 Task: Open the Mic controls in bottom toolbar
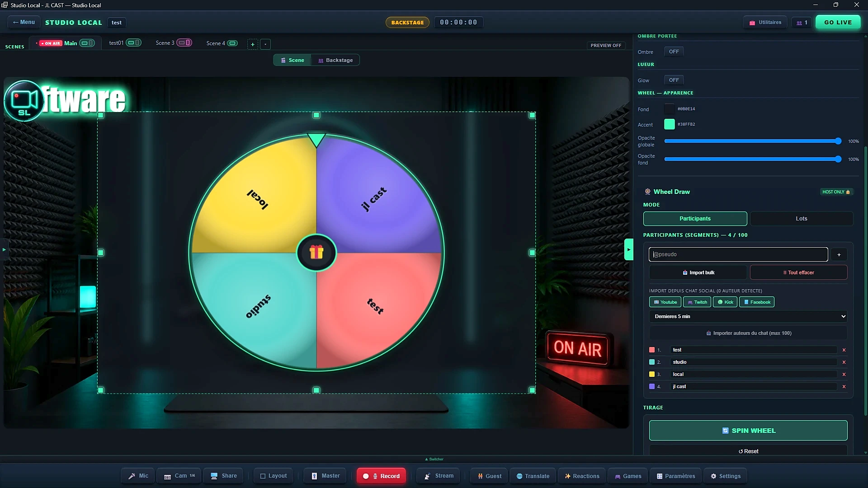138,476
